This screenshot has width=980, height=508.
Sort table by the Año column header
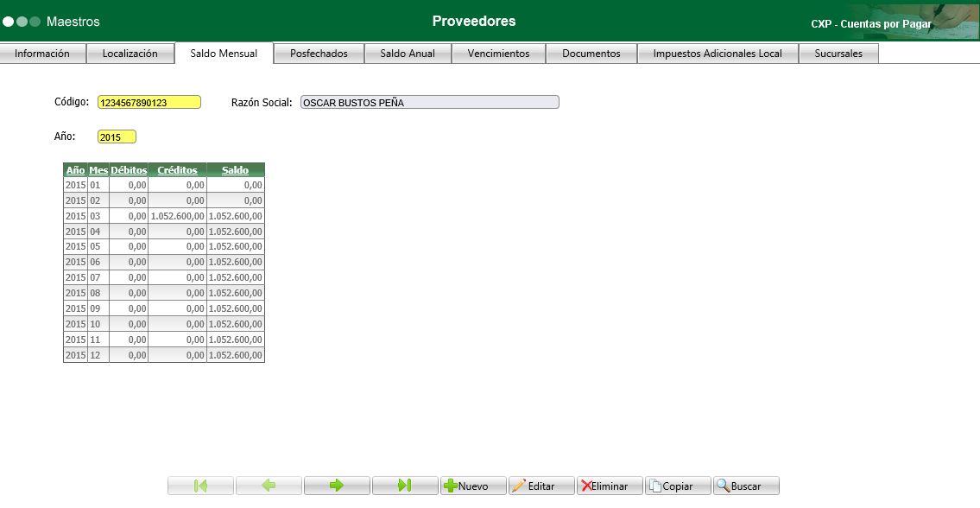(x=76, y=169)
